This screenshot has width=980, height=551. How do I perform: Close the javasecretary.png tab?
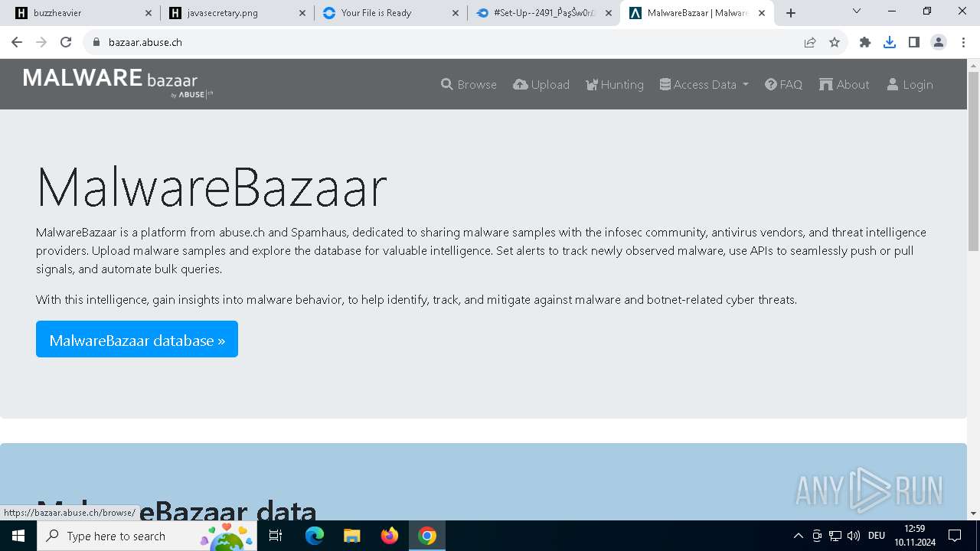click(x=302, y=13)
